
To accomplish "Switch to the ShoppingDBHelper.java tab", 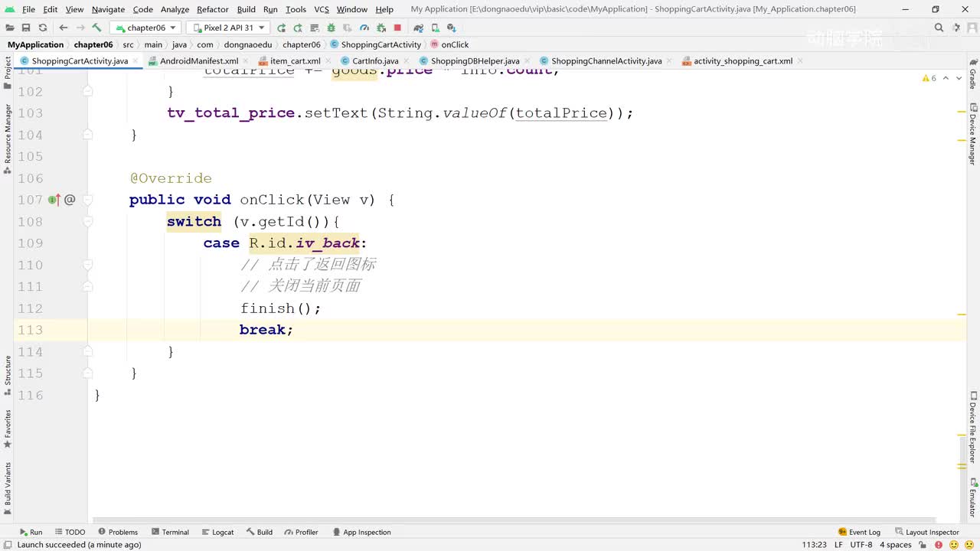I will click(x=475, y=60).
